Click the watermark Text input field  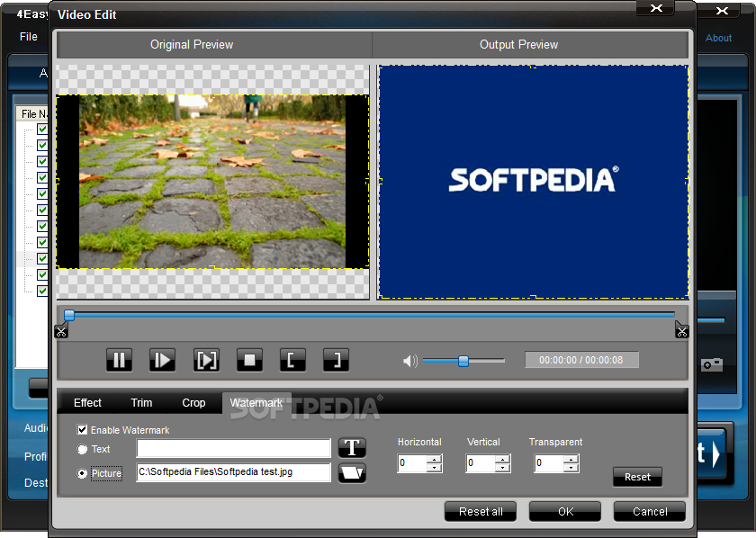pyautogui.click(x=233, y=448)
